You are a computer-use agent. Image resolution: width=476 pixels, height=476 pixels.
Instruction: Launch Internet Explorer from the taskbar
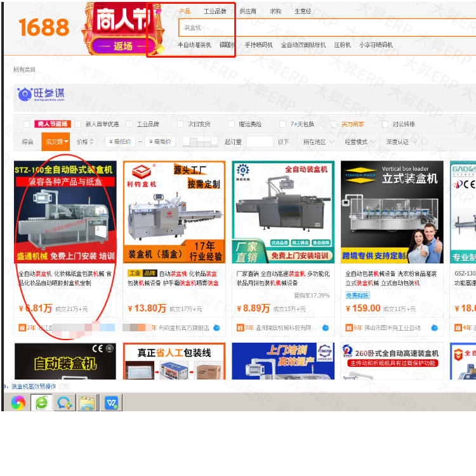pos(41,402)
